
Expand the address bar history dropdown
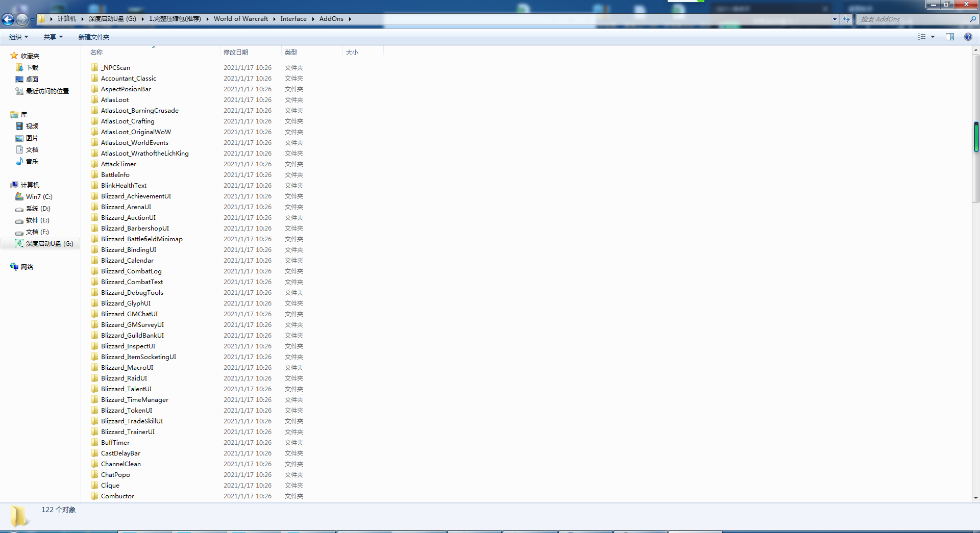pos(835,19)
